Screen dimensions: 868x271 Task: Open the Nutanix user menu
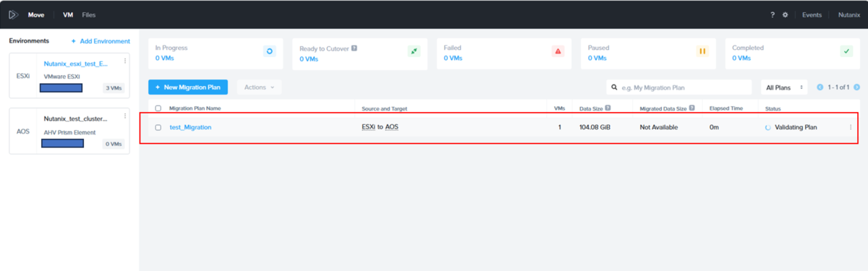pos(849,14)
